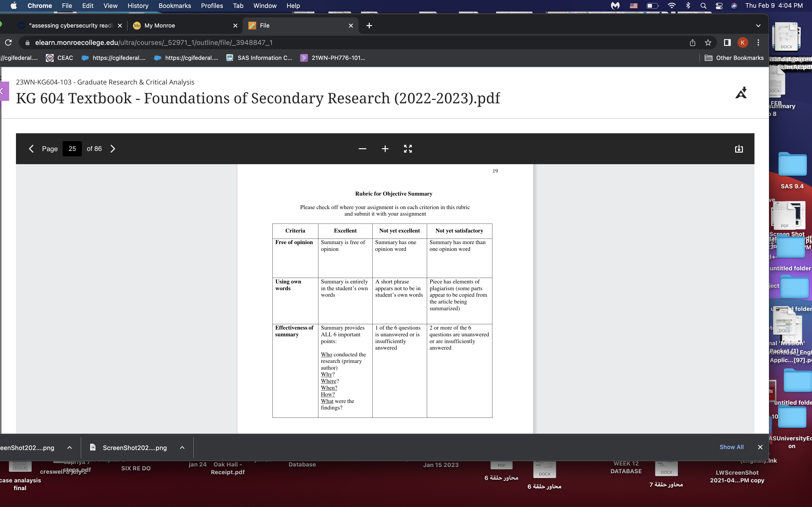Zoom out the PDF with minus icon
812x507 pixels.
362,149
